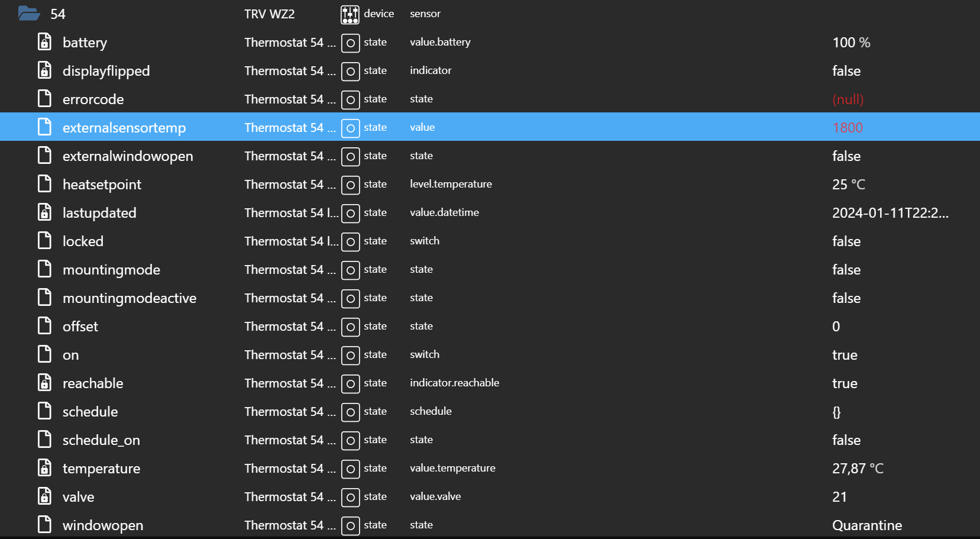Click the file icon beside windowopen

pos(44,525)
